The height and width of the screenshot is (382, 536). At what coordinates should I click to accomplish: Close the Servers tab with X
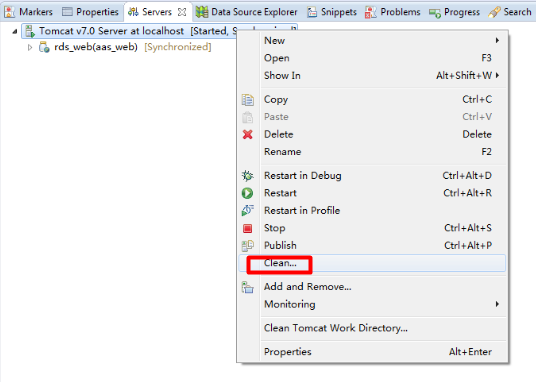coord(182,12)
